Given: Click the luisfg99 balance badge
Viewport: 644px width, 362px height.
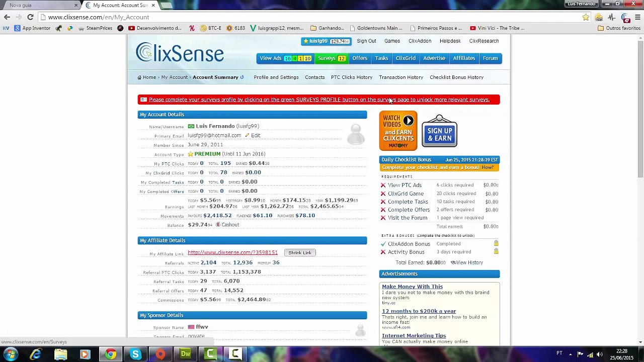Looking at the screenshot, I should [x=326, y=41].
